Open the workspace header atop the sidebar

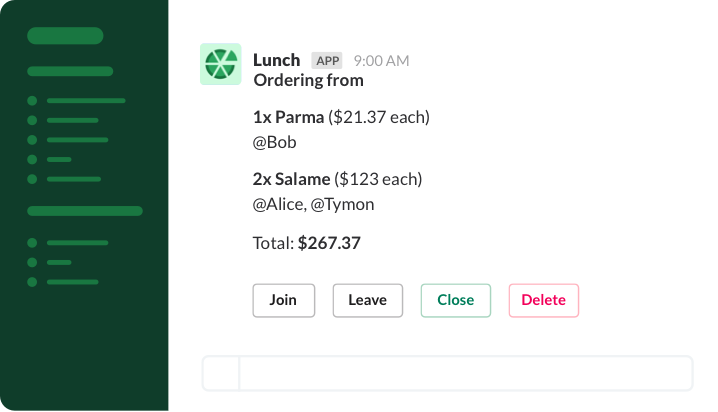click(x=65, y=36)
